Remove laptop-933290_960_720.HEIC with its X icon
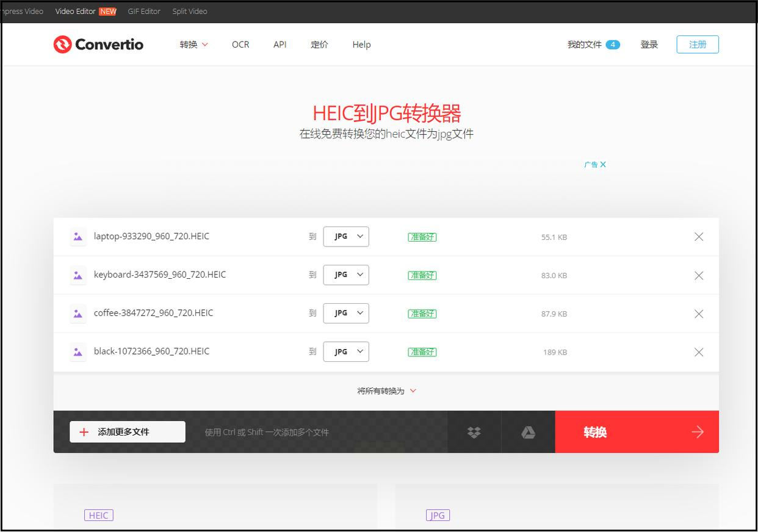Image resolution: width=758 pixels, height=532 pixels. [x=699, y=237]
